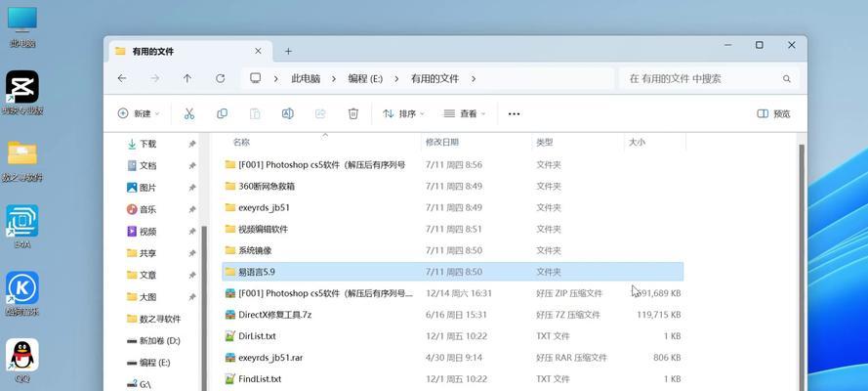Toggle the 预览 preview pane
This screenshot has width=868, height=391.
pos(773,113)
